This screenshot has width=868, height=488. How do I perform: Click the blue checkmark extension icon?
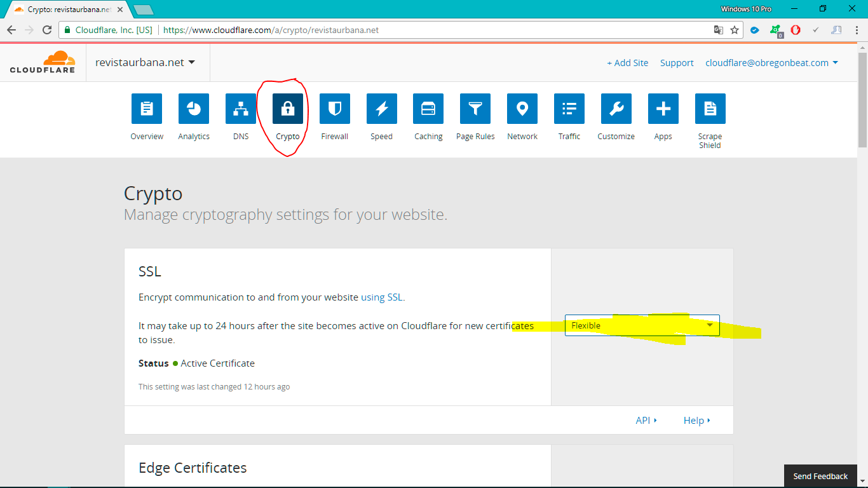pos(755,30)
